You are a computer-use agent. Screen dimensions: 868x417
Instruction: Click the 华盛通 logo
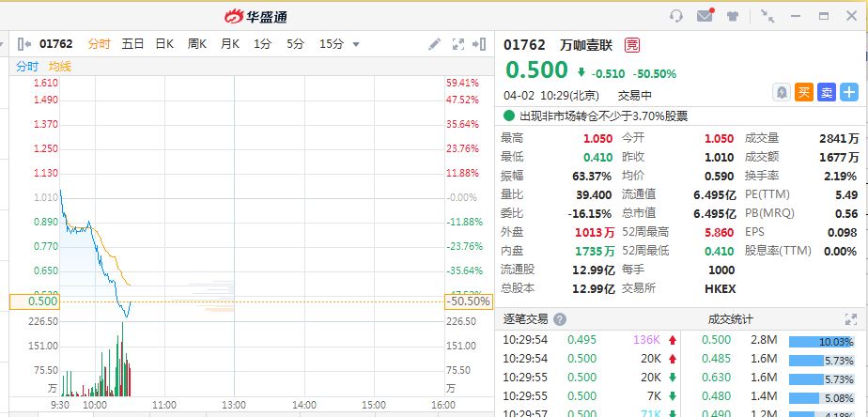point(256,16)
